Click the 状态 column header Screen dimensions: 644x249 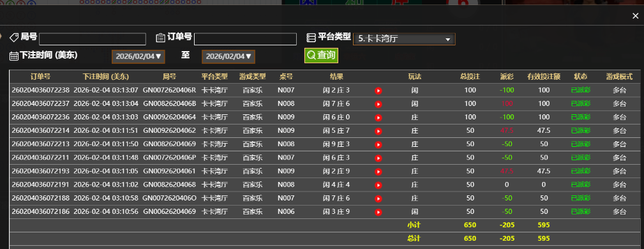tap(580, 77)
